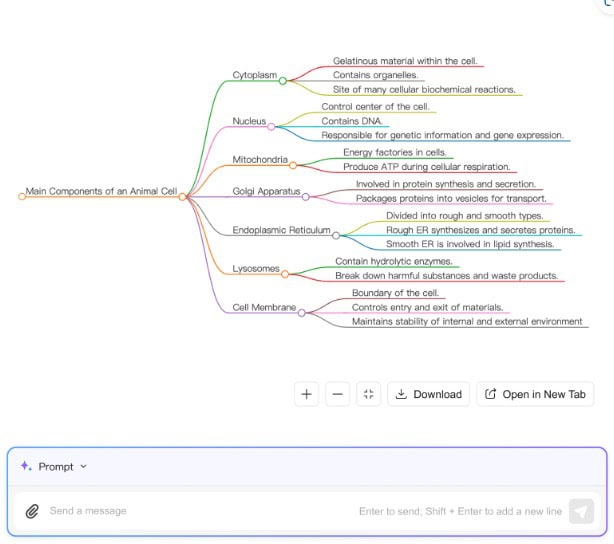The width and height of the screenshot is (614, 544).
Task: Collapse the Lysosomes branch node
Action: (x=285, y=274)
